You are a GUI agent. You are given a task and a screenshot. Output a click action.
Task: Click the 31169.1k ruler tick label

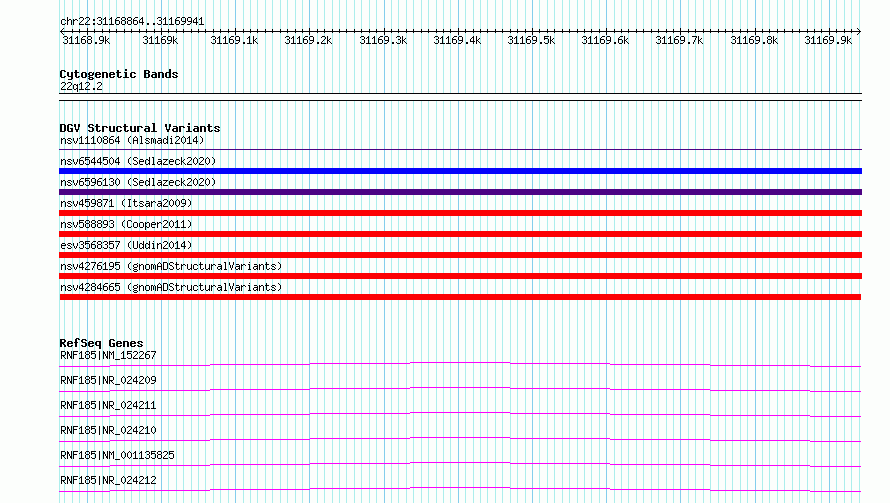click(234, 40)
